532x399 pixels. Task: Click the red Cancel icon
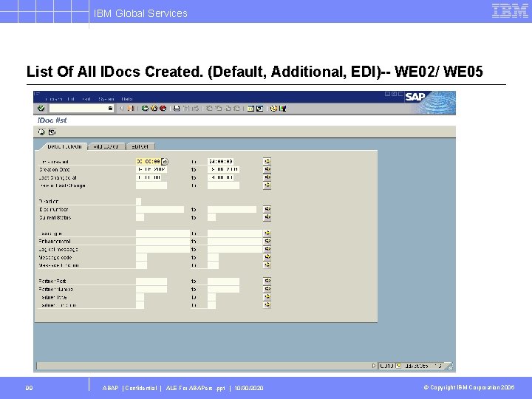coord(163,108)
